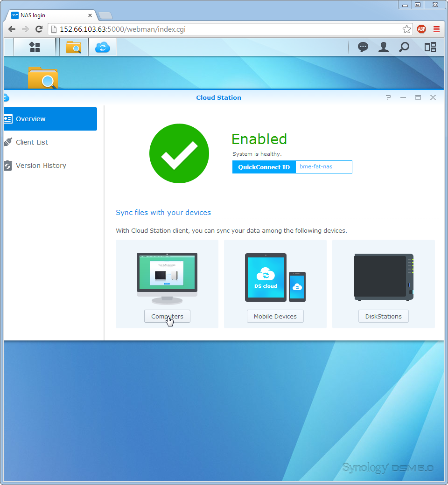Viewport: 448px width, 485px height.
Task: Click the DSM search magnifier icon
Action: (404, 47)
